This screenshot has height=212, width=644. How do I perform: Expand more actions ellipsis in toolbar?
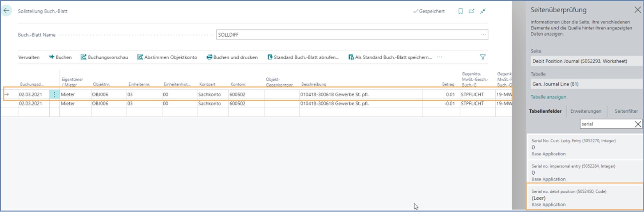click(440, 57)
